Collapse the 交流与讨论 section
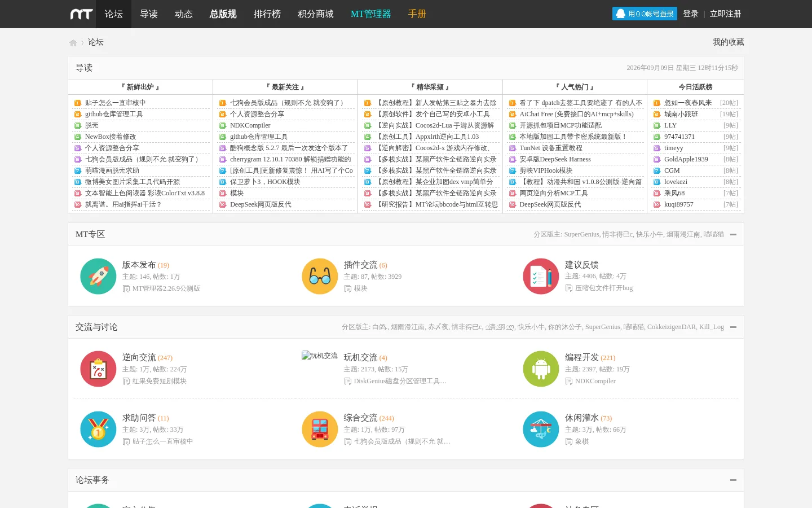Screen dimensions: 812x508 (x=733, y=327)
